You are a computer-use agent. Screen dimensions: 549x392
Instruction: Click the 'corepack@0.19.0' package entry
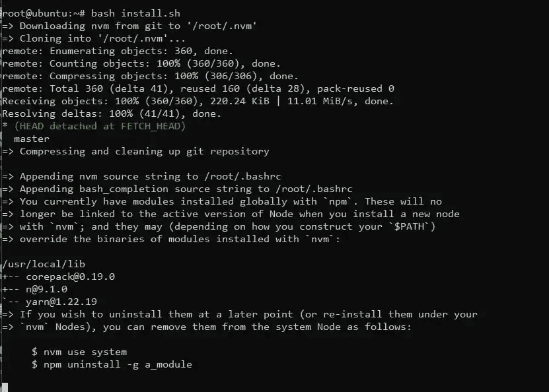[70, 277]
